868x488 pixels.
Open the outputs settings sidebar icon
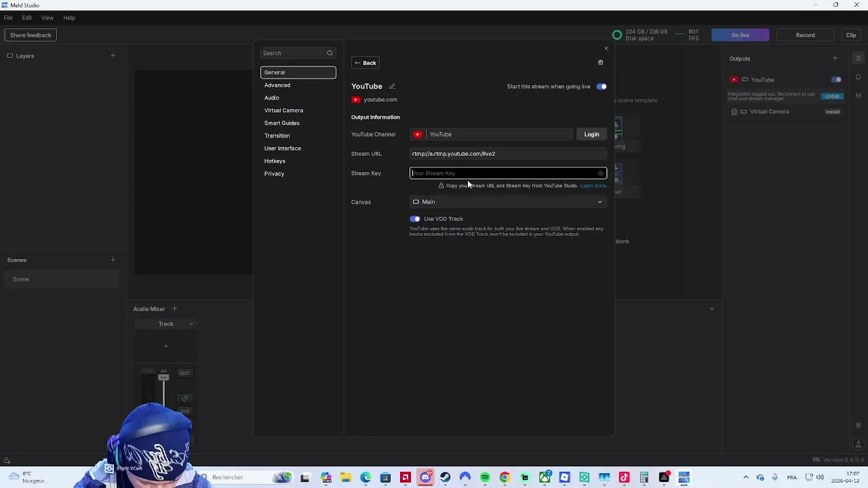click(859, 58)
